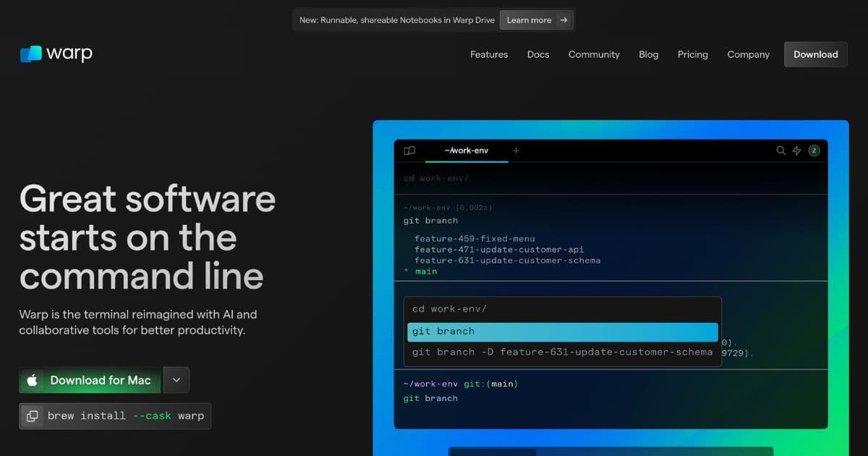Viewport: 868px width, 456px height.
Task: Click the 'Great software starts on the command line' heading
Action: [148, 237]
